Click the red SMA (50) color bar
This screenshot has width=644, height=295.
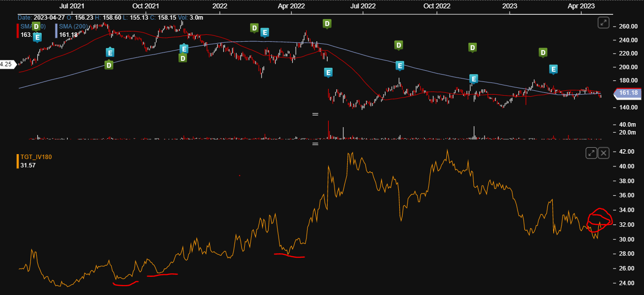[x=18, y=30]
